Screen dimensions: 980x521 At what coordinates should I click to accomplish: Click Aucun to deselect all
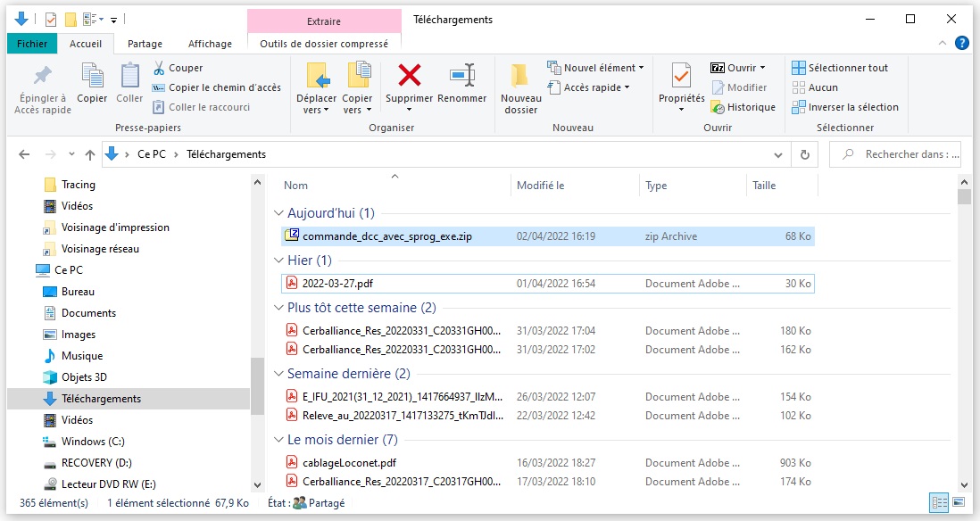pos(815,87)
